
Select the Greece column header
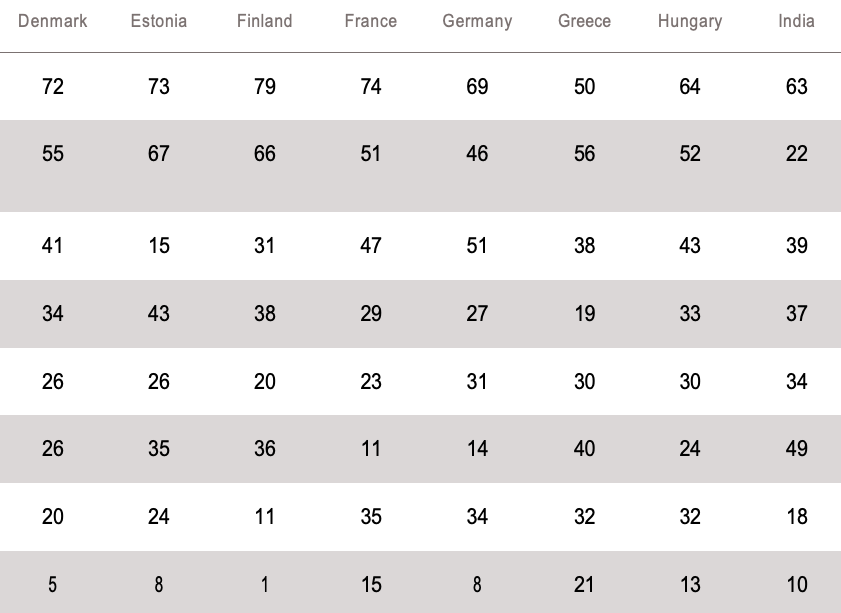pos(585,21)
